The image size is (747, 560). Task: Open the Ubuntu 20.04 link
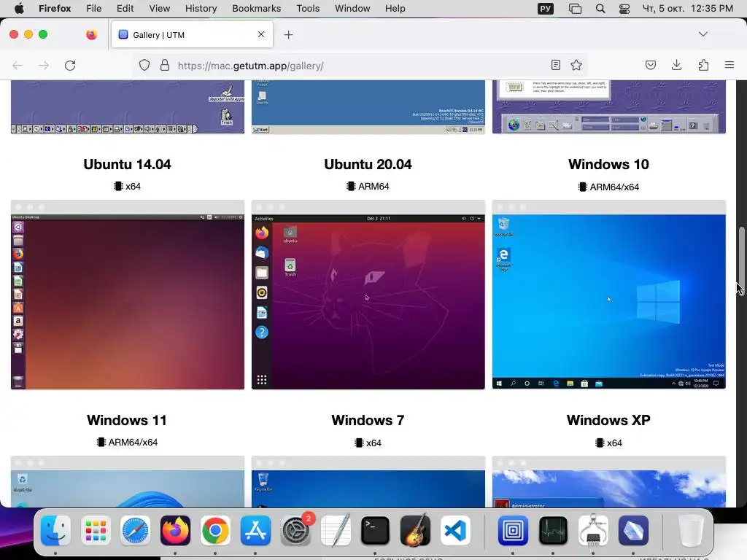[368, 164]
